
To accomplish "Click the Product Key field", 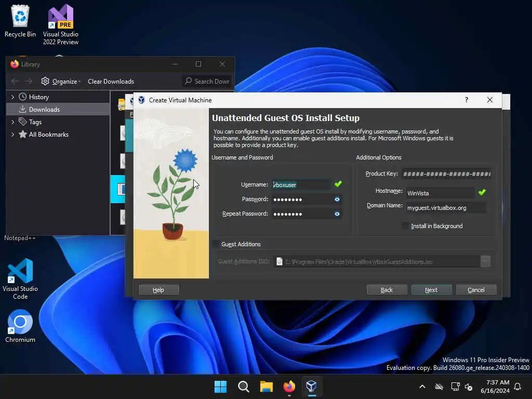I will pos(446,174).
